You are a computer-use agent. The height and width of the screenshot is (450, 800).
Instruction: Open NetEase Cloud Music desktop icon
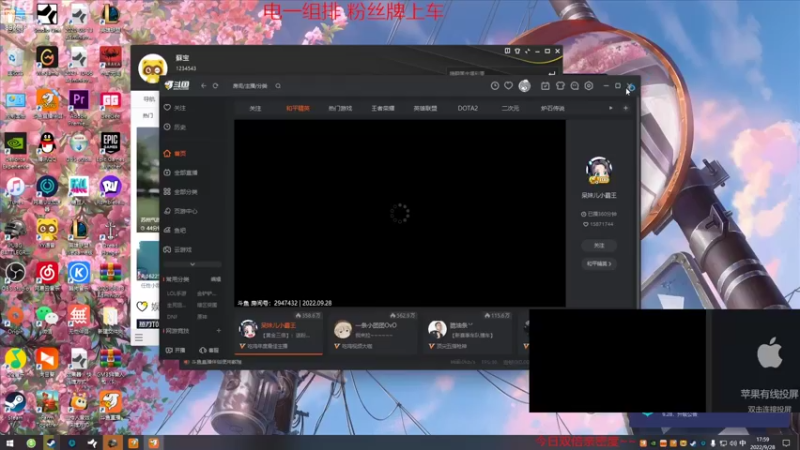coord(47,273)
